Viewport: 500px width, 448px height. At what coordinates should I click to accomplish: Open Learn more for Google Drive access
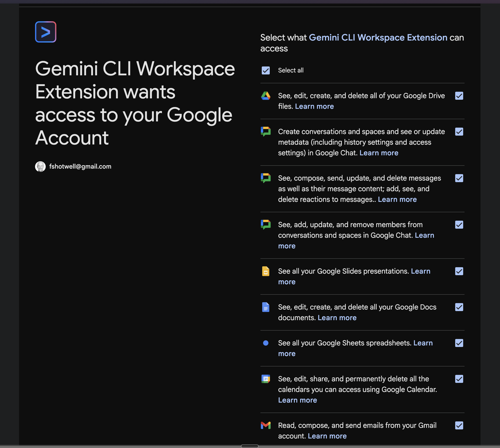click(x=314, y=106)
